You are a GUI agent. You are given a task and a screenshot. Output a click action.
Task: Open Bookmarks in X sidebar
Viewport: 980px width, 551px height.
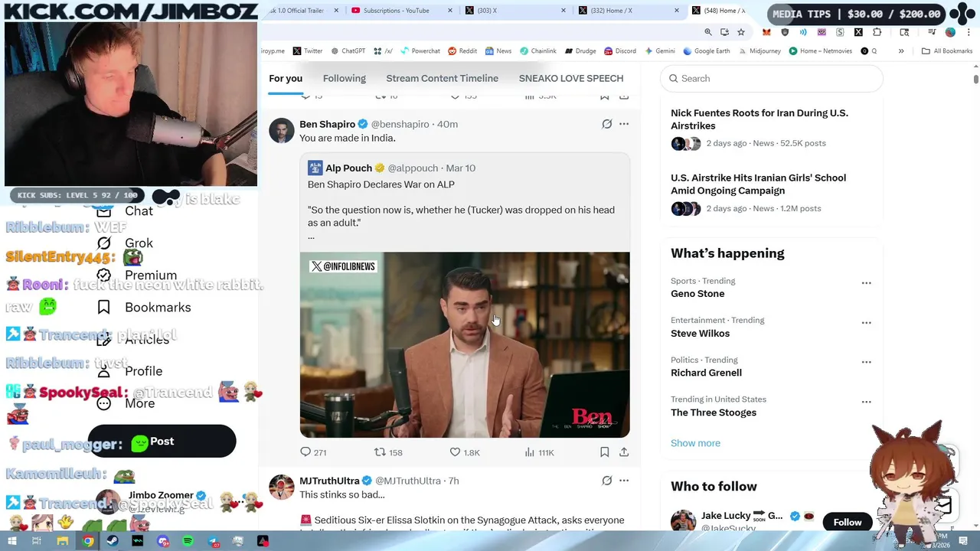point(144,308)
